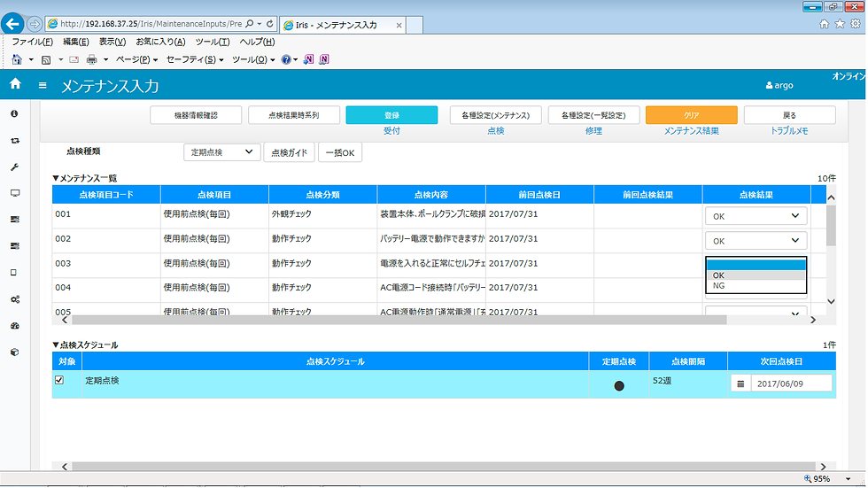This screenshot has height=488, width=868.
Task: Click the 戻る button
Action: (789, 115)
